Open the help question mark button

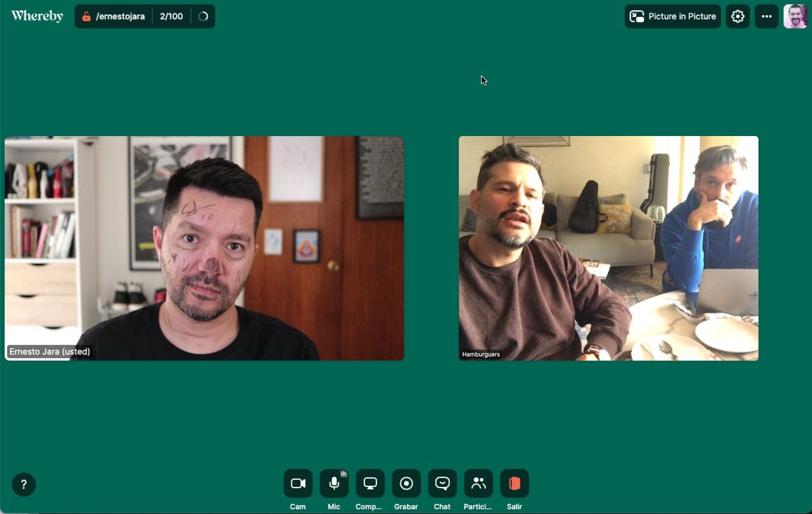(x=24, y=485)
